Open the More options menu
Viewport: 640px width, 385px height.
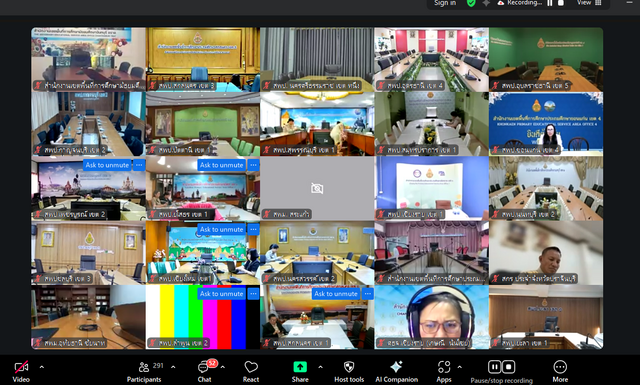tap(560, 371)
